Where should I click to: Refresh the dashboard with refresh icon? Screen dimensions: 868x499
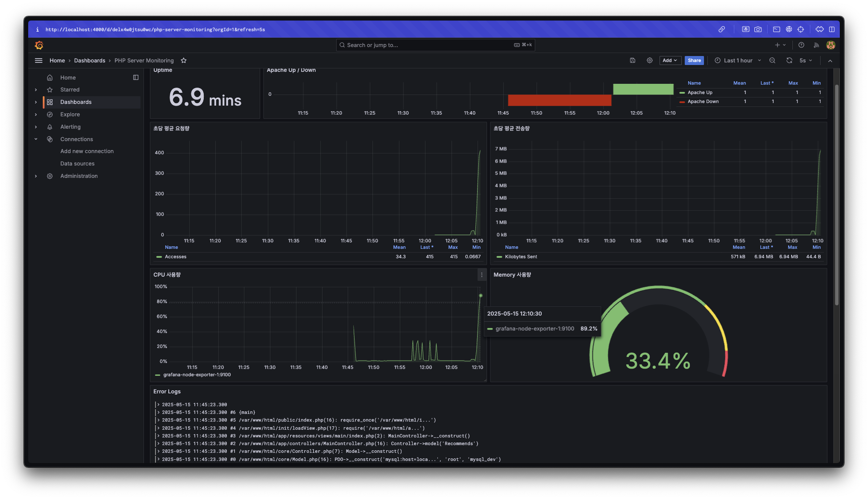[789, 60]
